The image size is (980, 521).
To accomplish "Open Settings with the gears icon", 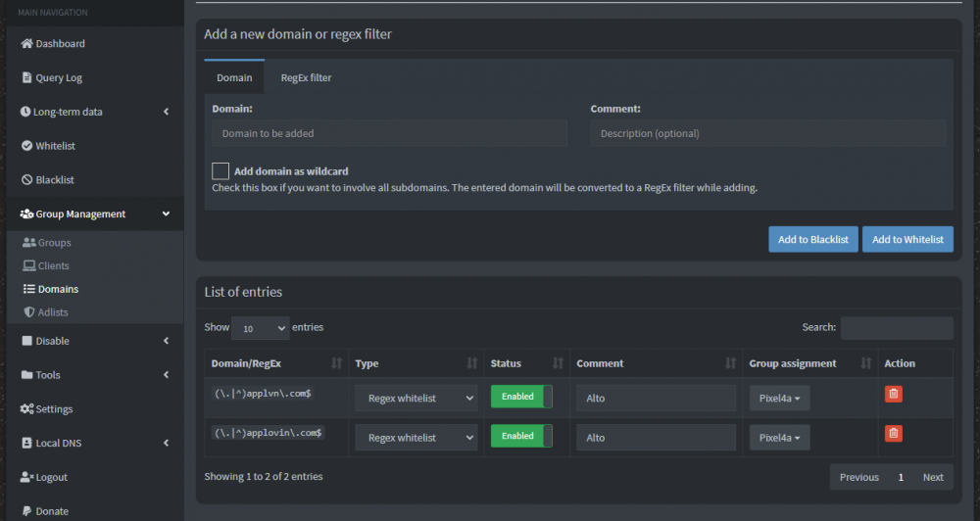I will [x=53, y=409].
